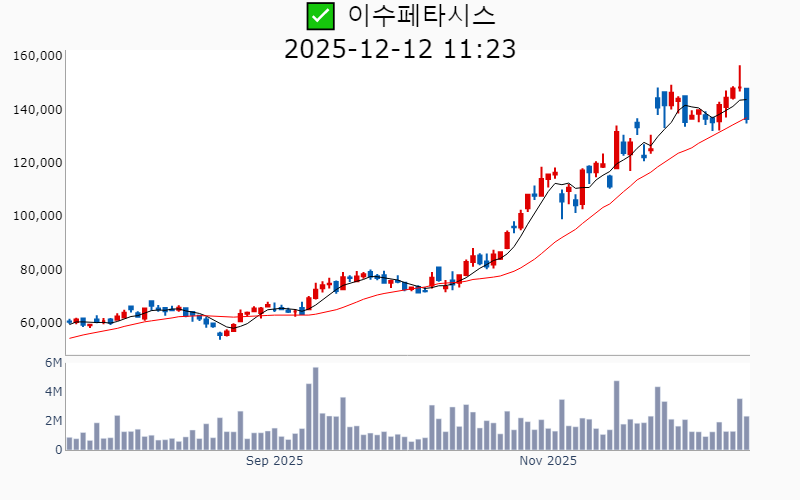This screenshot has width=800, height=500.
Task: Select the 120,000 price axis label
Action: (x=38, y=162)
